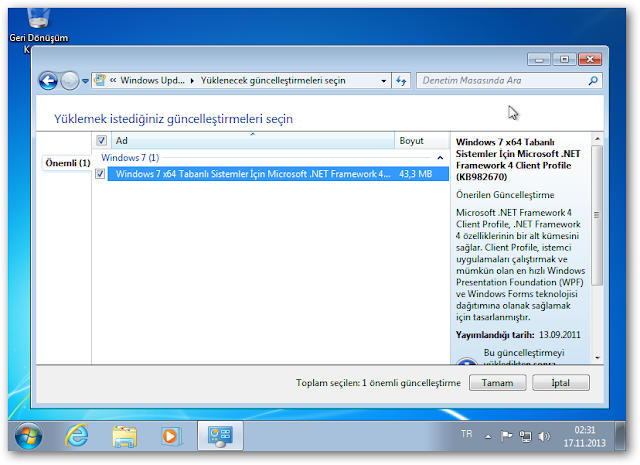Click the details pane scrollbar thumb
640x465 pixels.
(x=597, y=215)
